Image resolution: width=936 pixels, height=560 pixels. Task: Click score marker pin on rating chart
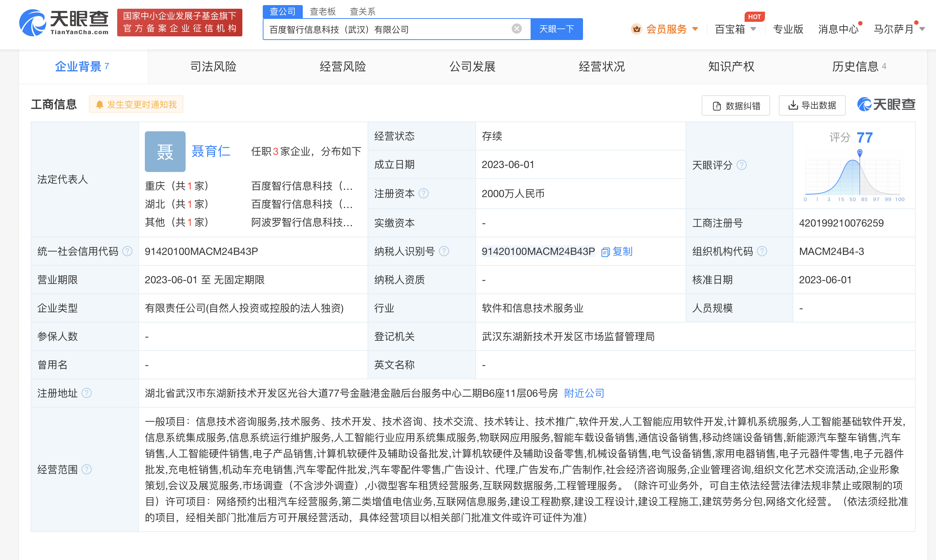point(860,153)
